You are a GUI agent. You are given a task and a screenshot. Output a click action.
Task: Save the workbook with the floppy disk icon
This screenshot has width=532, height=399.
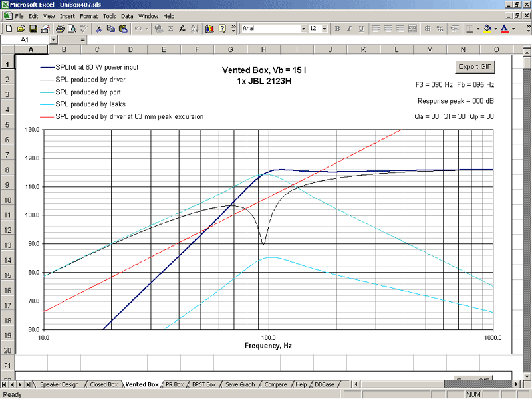(33, 29)
